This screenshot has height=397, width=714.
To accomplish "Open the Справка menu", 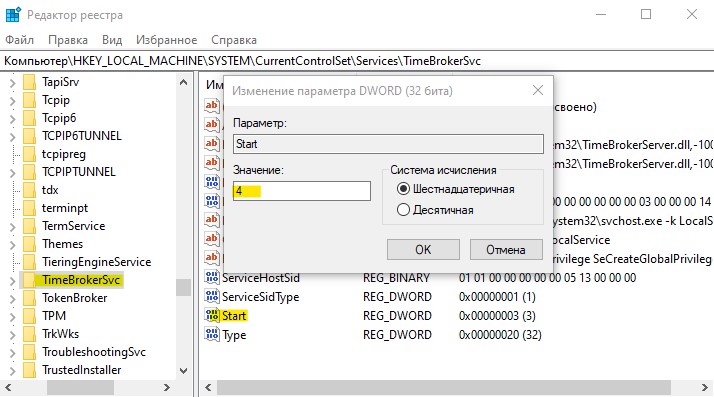I will pyautogui.click(x=234, y=40).
